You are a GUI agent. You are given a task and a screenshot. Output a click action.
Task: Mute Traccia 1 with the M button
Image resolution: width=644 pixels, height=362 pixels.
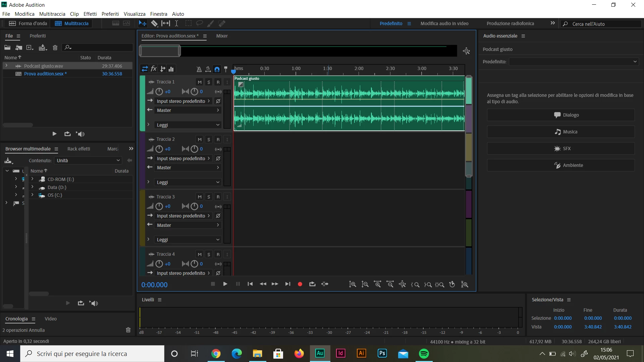pos(200,82)
